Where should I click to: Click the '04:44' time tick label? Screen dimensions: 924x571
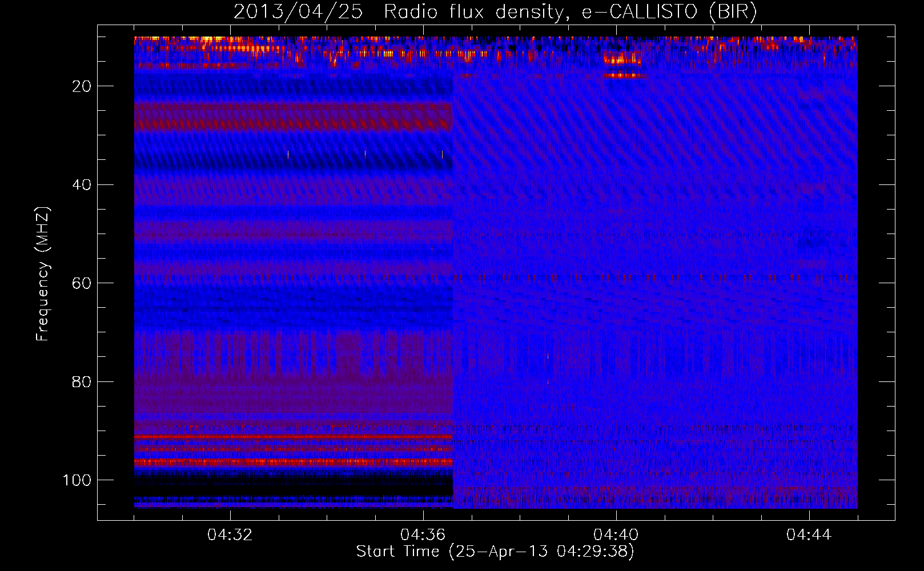pyautogui.click(x=809, y=535)
